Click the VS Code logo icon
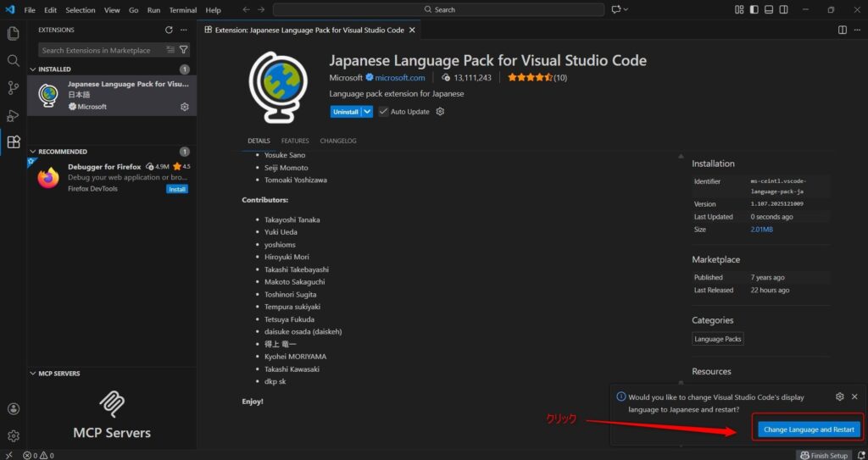 coord(9,9)
